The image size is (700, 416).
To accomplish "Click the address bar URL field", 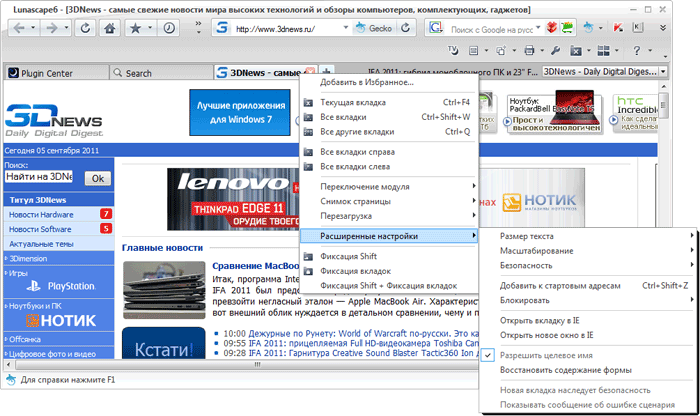I will (286, 29).
